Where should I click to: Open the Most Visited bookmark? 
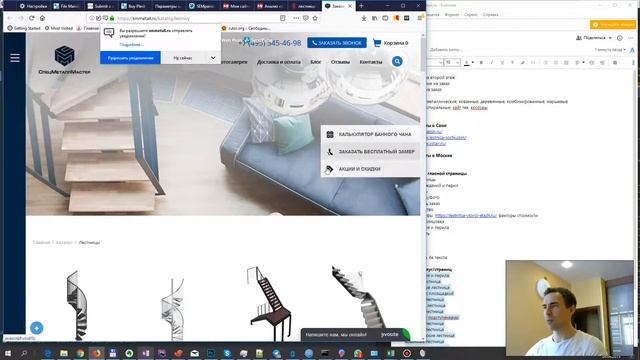[x=58, y=28]
